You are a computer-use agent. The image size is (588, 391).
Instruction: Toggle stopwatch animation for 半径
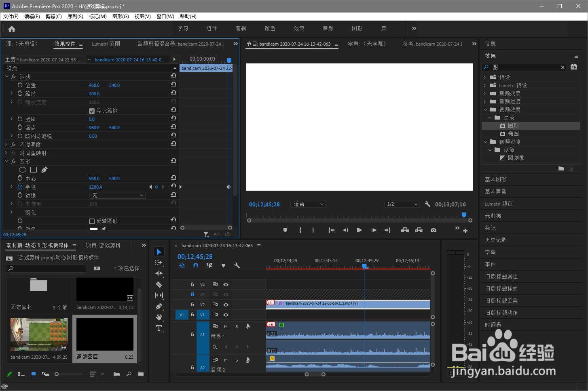20,187
